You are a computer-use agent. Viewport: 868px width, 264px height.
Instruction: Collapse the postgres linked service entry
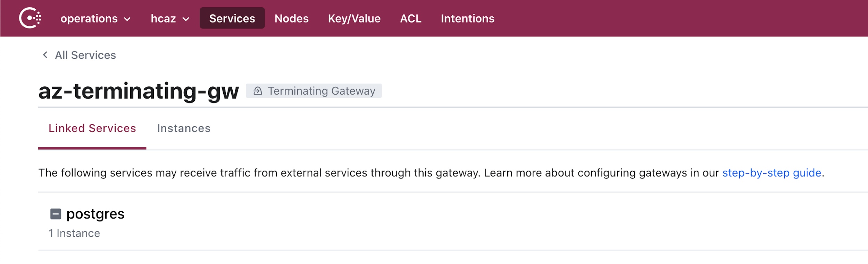click(55, 214)
